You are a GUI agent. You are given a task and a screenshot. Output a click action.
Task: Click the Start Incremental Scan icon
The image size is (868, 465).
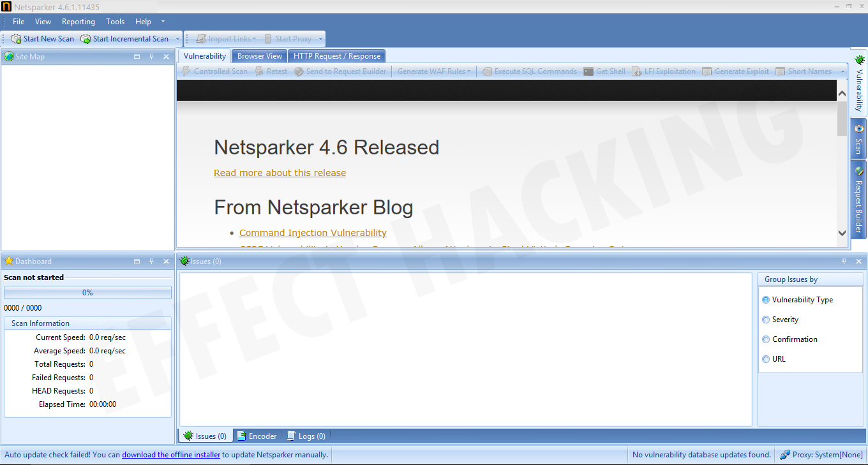point(86,39)
